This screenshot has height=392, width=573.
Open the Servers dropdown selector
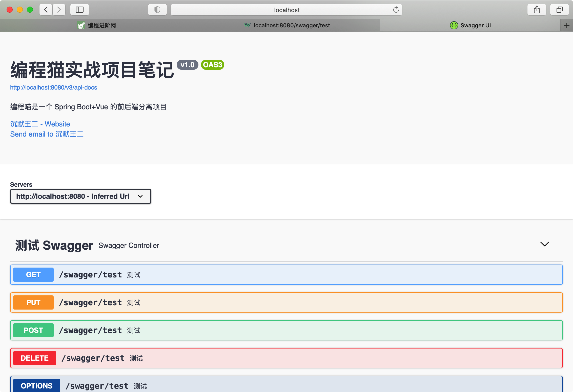click(80, 196)
